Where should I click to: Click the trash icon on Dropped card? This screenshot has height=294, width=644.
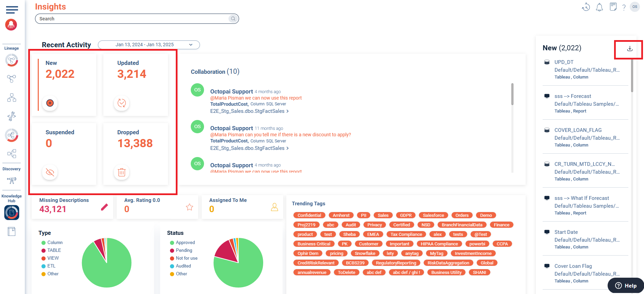121,172
